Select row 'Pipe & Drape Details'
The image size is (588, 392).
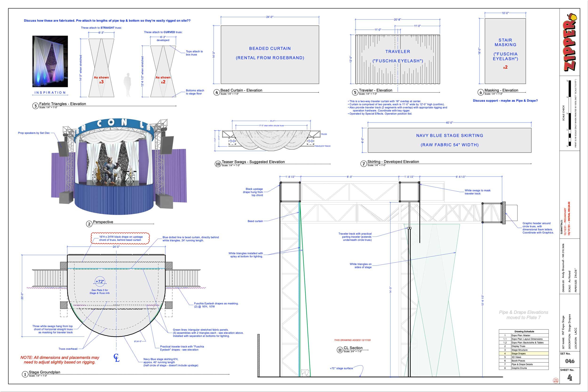pyautogui.click(x=524, y=364)
